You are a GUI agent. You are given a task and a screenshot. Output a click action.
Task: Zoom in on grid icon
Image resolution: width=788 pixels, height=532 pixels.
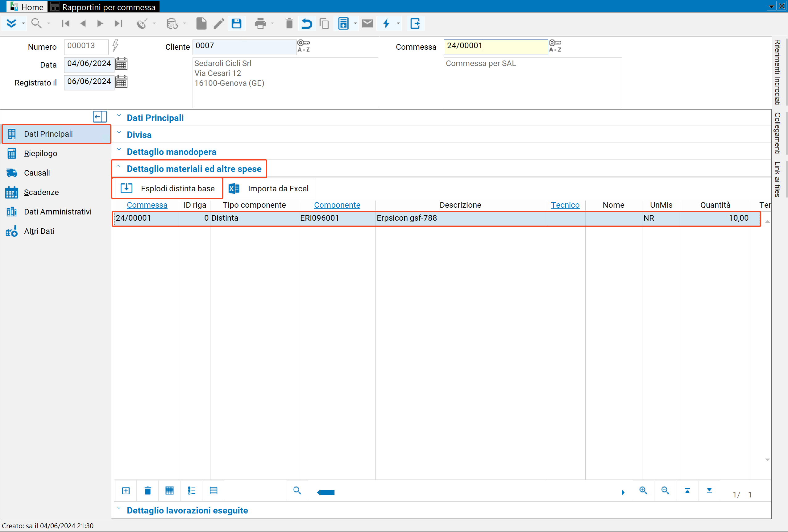pos(643,491)
